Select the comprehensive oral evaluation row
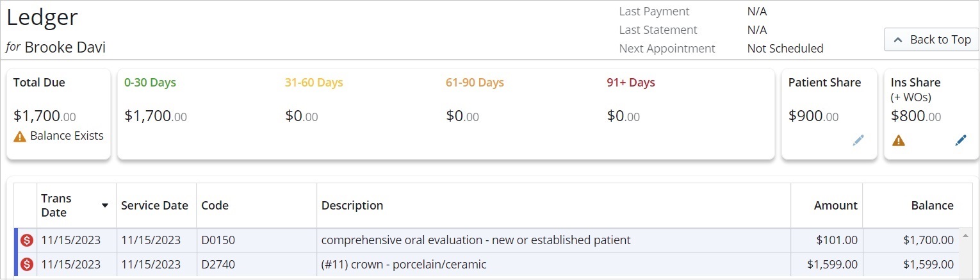The width and height of the screenshot is (980, 280). [x=475, y=240]
